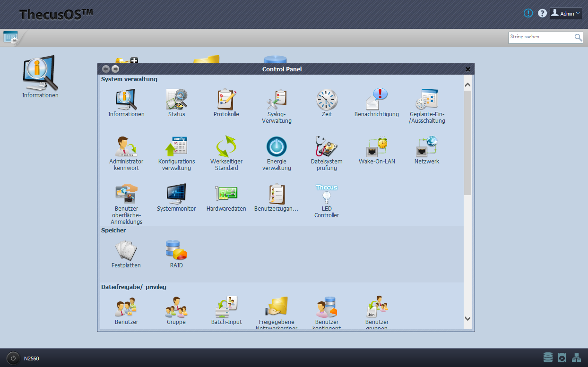Open Protokolle logs
The width and height of the screenshot is (588, 367).
226,103
